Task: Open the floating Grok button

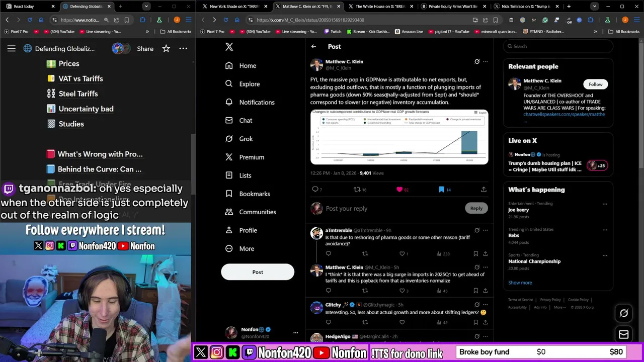Action: (x=624, y=313)
